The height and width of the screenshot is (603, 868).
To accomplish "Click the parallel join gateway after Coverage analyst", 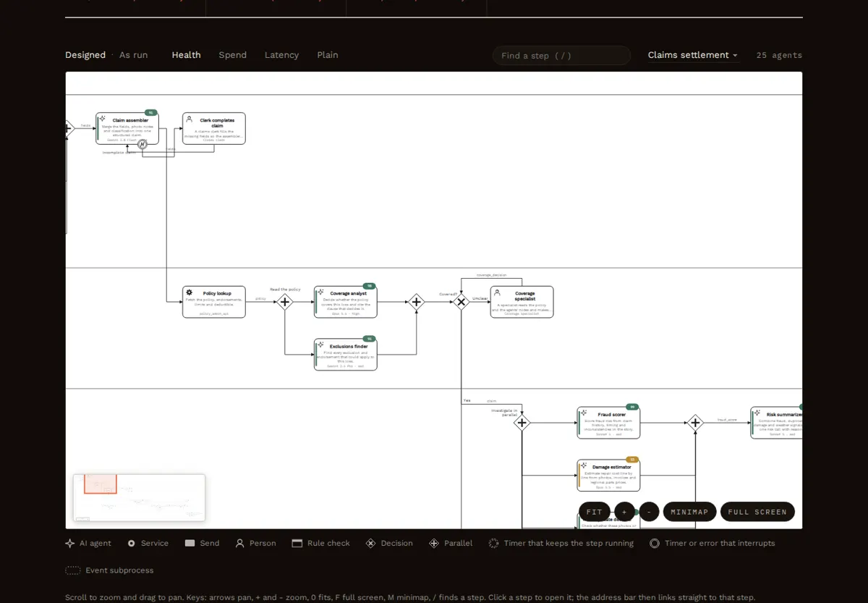I will (x=417, y=302).
